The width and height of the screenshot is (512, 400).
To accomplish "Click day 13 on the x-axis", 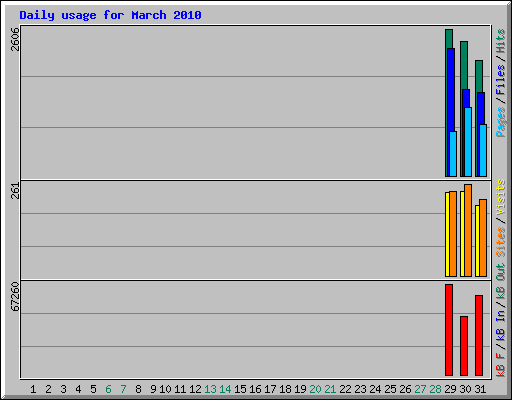I will tap(210, 389).
